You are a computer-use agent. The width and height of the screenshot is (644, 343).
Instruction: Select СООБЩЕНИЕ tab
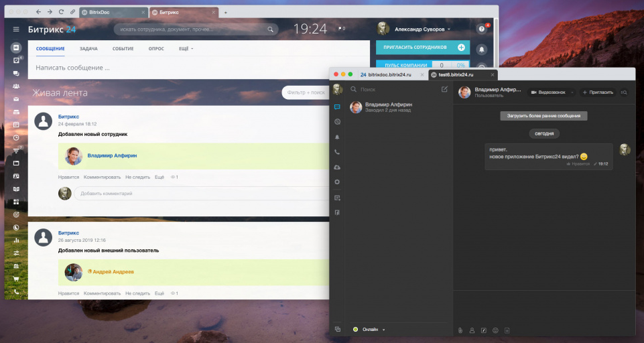point(50,48)
